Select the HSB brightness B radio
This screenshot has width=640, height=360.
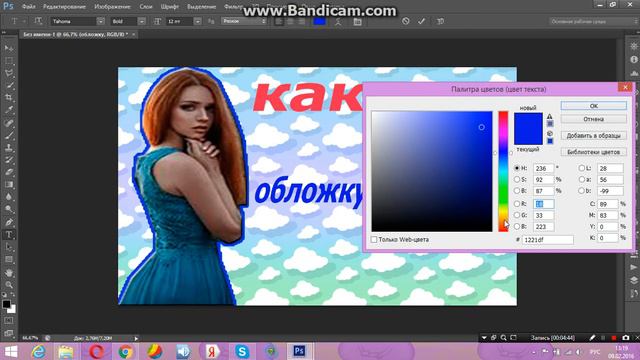coord(517,191)
